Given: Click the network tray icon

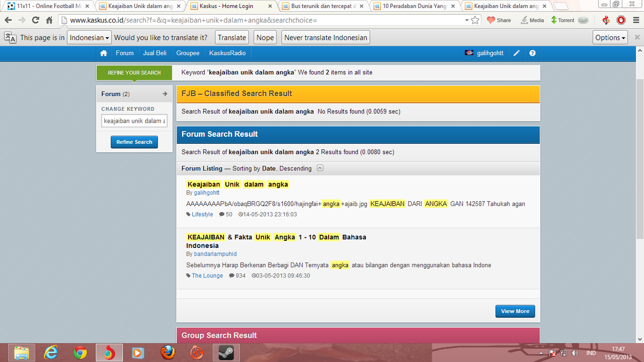Looking at the screenshot, I should click(564, 353).
